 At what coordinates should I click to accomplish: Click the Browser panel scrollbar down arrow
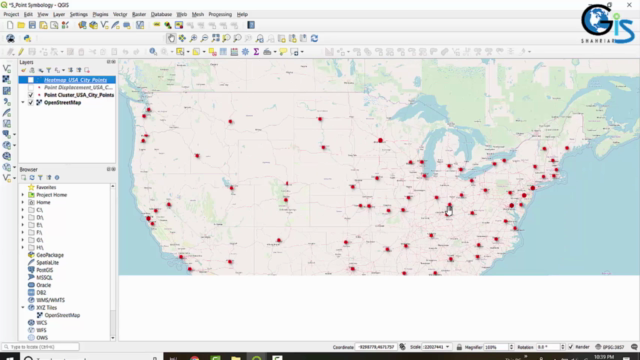pos(113,338)
